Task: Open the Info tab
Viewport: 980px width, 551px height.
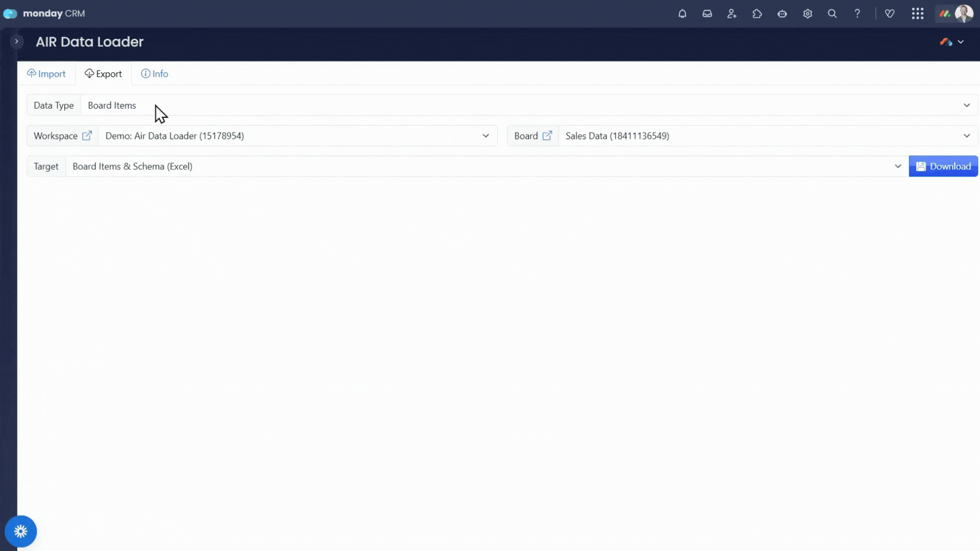Action: tap(155, 74)
